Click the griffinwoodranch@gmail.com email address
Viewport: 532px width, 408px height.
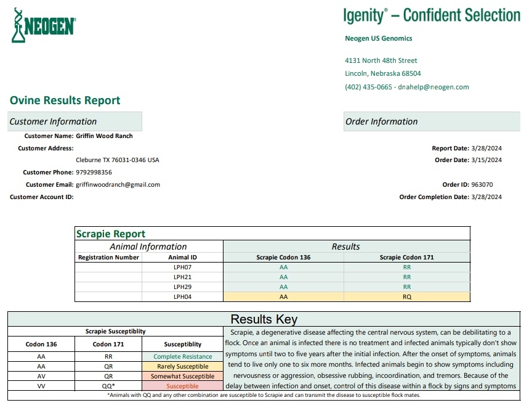(118, 185)
